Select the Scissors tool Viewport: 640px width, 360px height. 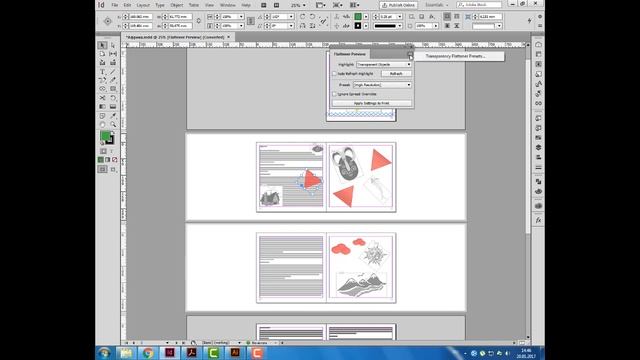point(102,98)
